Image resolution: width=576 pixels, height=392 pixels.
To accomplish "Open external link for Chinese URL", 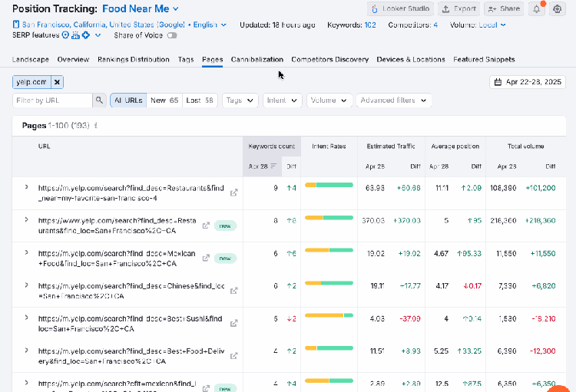I will 234,291.
